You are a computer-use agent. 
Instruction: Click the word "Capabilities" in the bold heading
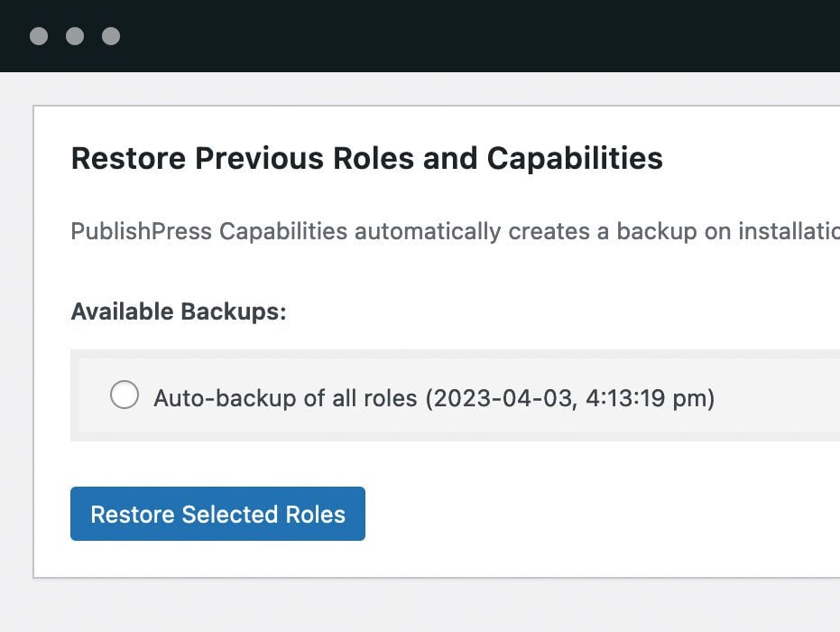[575, 159]
